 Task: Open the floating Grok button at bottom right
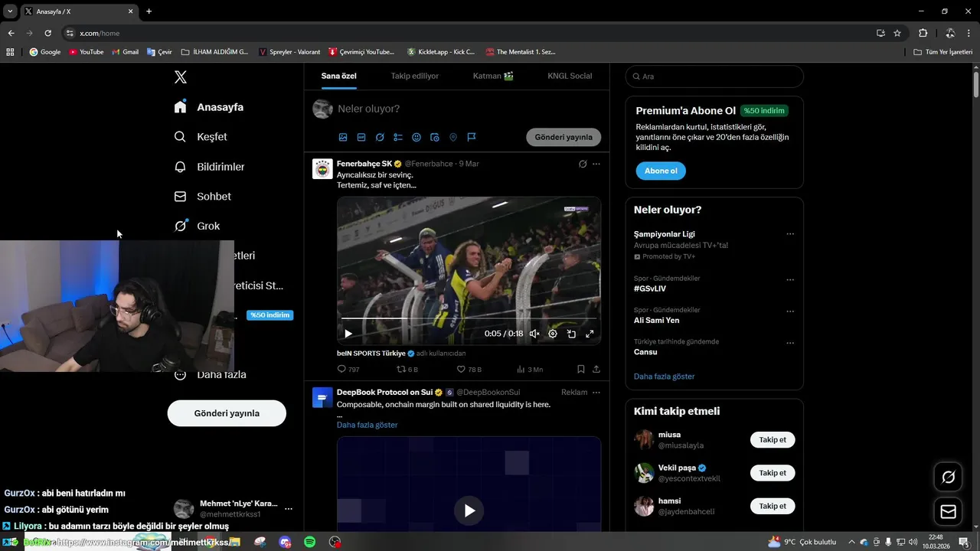point(948,478)
